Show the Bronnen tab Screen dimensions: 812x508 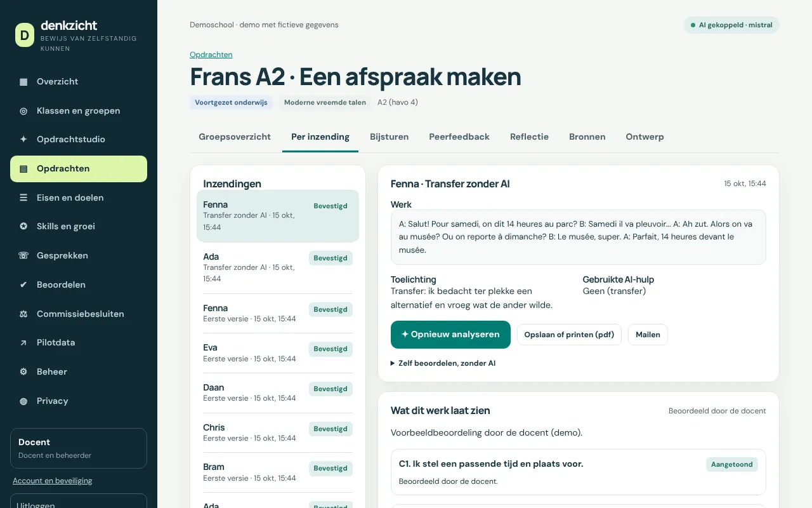[587, 137]
